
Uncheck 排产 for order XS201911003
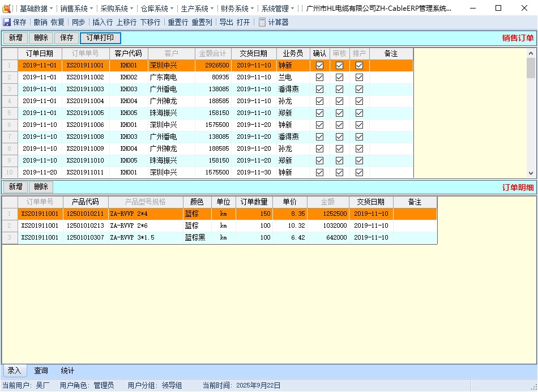(359, 89)
